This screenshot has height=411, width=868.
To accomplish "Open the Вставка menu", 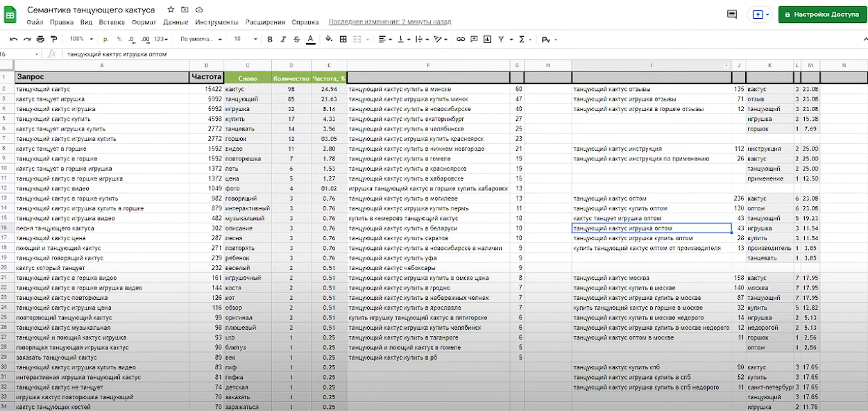I will 112,22.
